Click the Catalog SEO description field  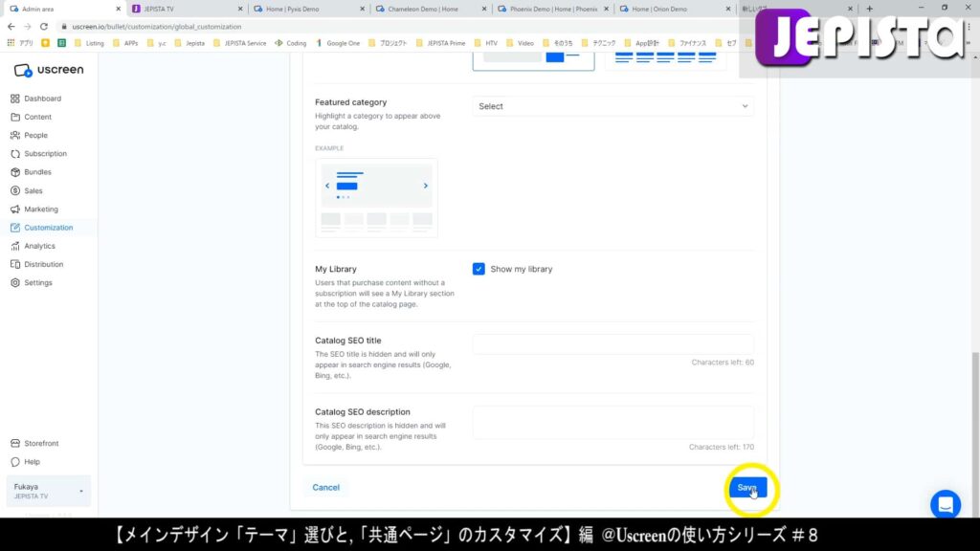[x=612, y=423]
